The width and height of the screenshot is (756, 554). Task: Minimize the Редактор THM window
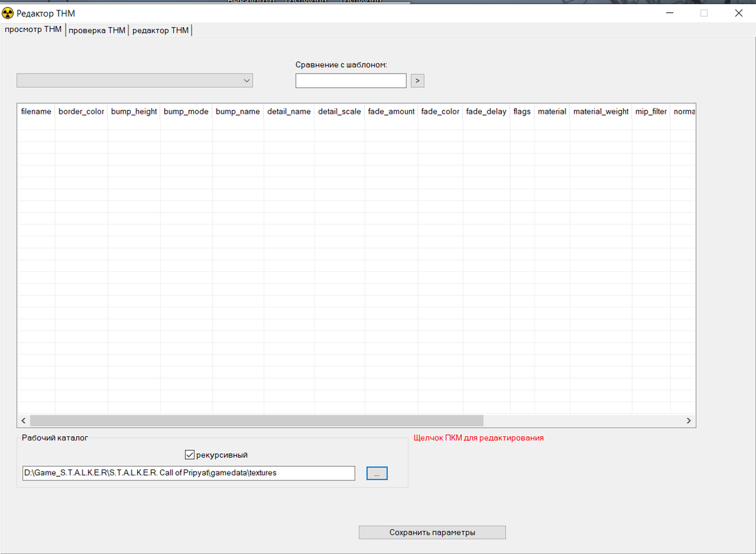pos(669,13)
